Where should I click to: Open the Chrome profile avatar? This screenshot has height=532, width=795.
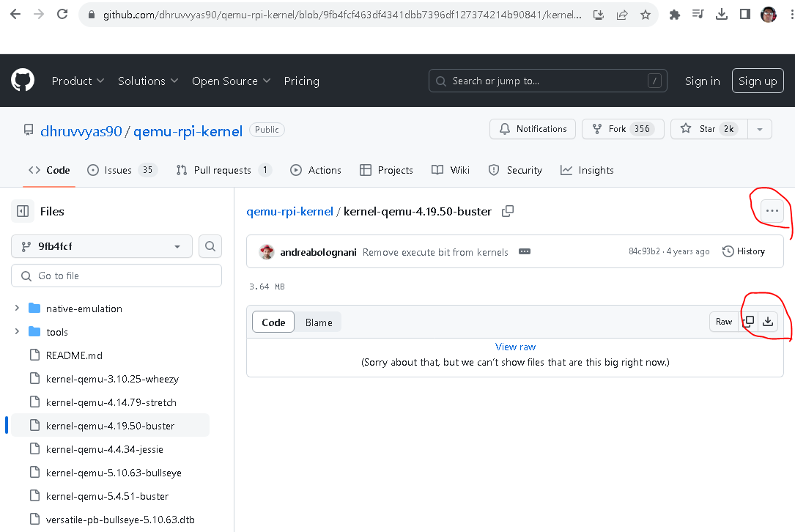768,14
